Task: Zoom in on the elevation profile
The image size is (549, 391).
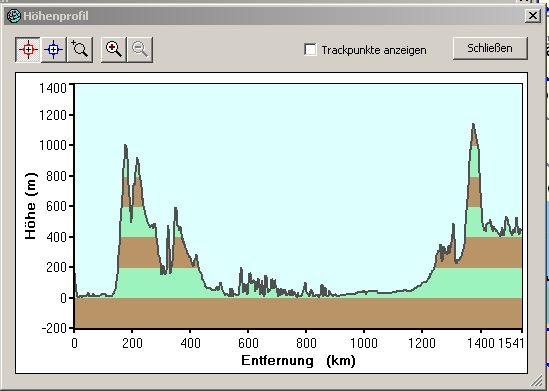Action: click(114, 50)
